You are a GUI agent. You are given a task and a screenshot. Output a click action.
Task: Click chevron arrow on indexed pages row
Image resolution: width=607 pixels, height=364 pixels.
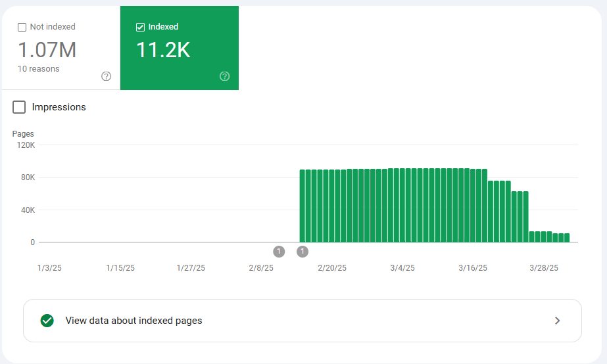point(557,321)
